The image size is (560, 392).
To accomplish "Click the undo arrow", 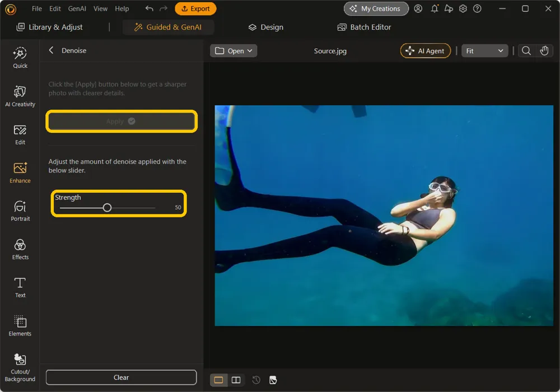I will coord(150,8).
